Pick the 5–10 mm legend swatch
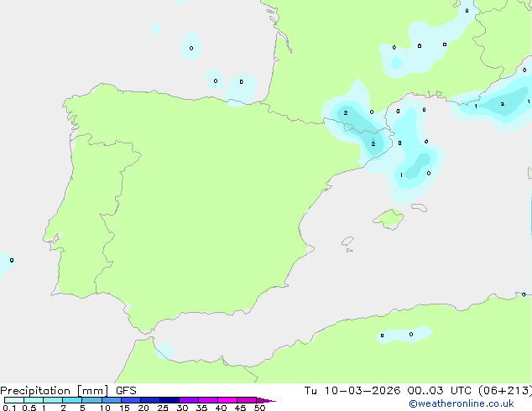This screenshot has width=532, height=411. tap(91, 400)
